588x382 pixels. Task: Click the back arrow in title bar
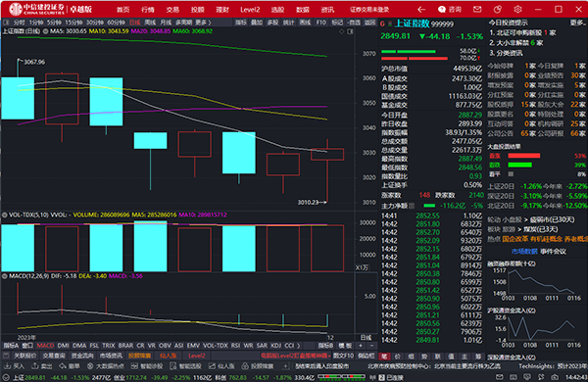pyautogui.click(x=421, y=10)
